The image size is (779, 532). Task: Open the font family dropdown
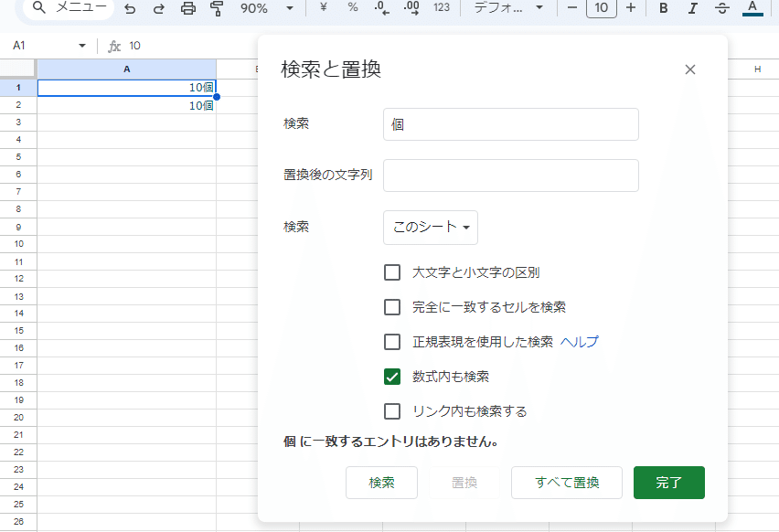[x=507, y=7]
